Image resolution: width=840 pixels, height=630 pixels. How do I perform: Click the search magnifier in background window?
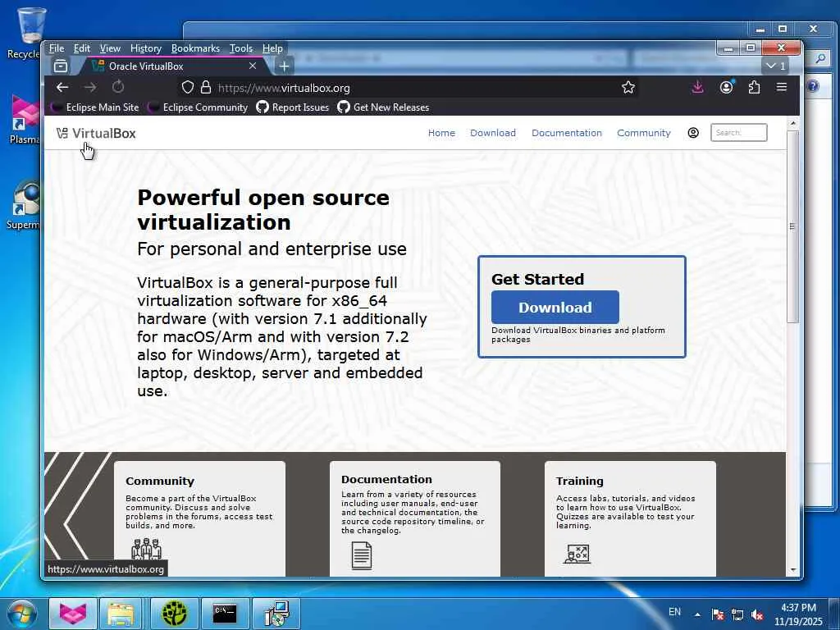point(820,58)
